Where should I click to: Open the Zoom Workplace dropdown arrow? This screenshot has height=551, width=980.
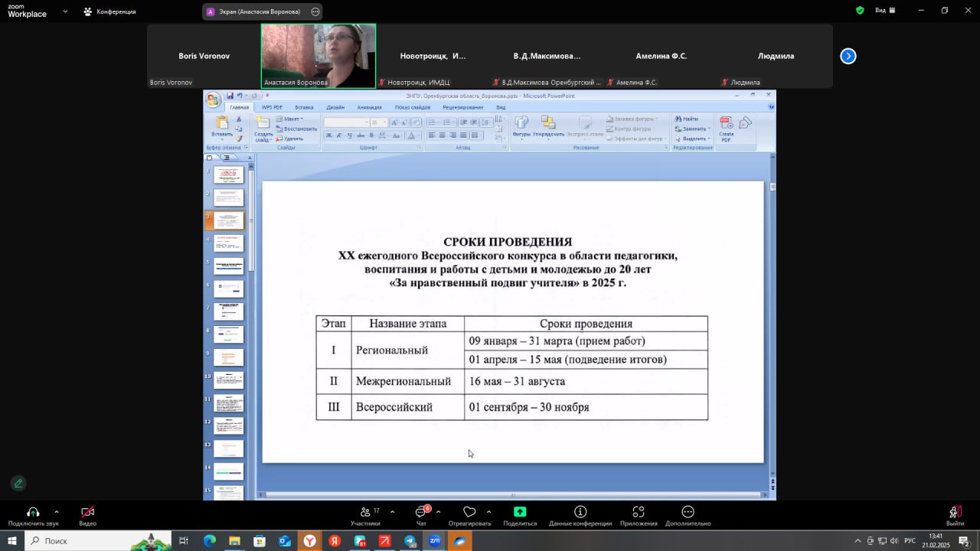tap(65, 11)
